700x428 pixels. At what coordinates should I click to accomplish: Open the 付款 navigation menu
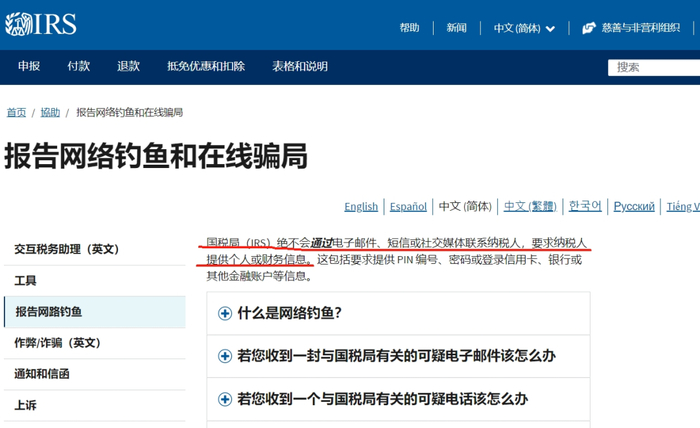coord(79,66)
